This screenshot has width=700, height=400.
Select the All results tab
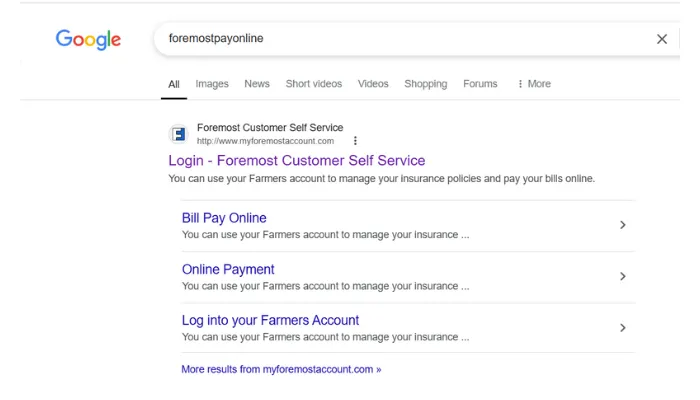174,84
